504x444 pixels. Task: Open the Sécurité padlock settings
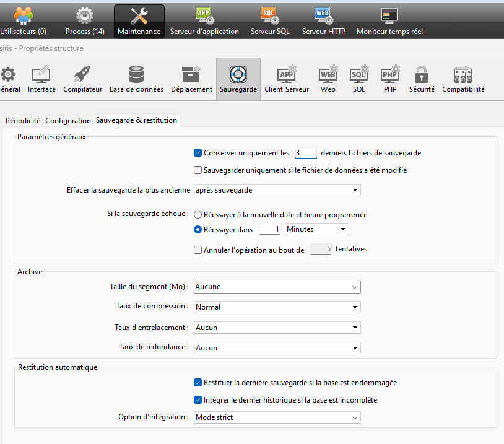(x=422, y=79)
